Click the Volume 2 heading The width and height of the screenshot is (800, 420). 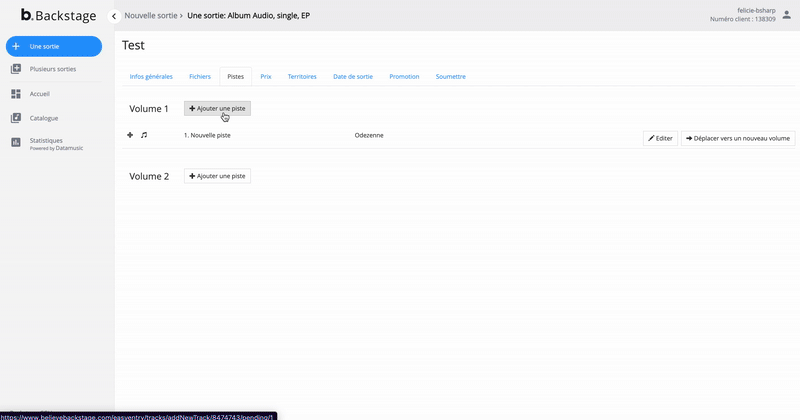tap(149, 176)
